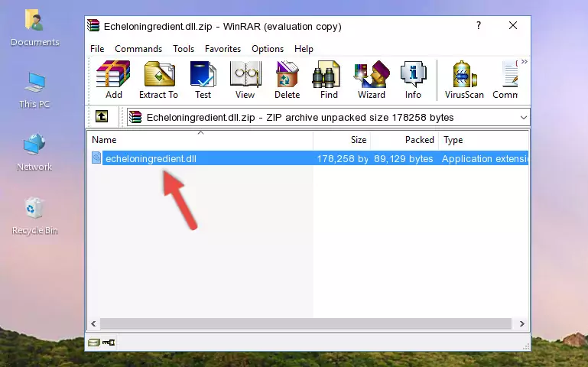Open the File menu

(97, 49)
